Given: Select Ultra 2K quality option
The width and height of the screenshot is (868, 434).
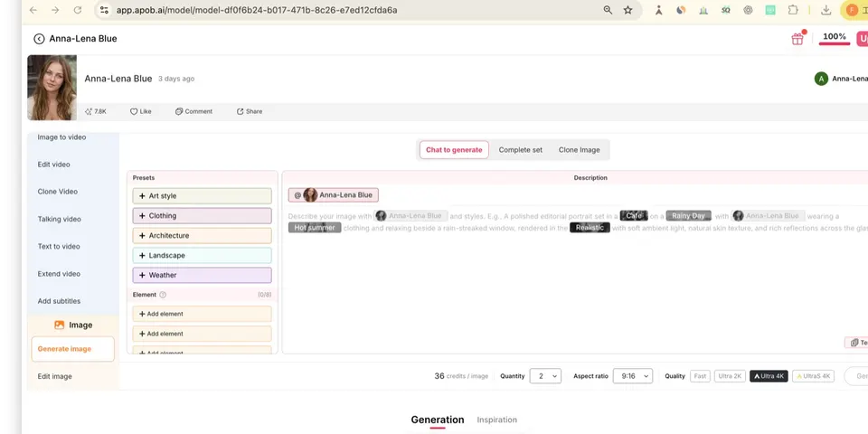Looking at the screenshot, I should [x=730, y=376].
